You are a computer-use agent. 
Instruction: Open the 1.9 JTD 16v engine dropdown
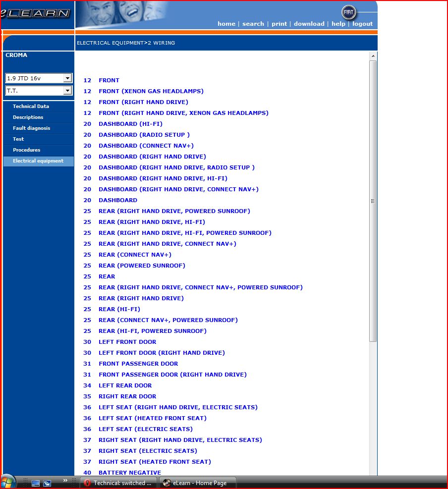(39, 78)
